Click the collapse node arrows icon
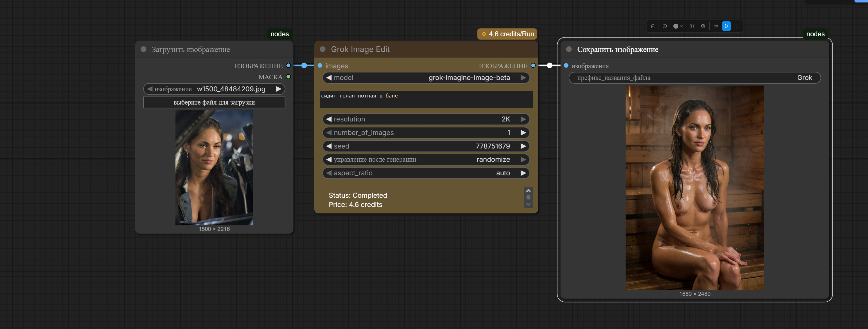 pyautogui.click(x=692, y=26)
